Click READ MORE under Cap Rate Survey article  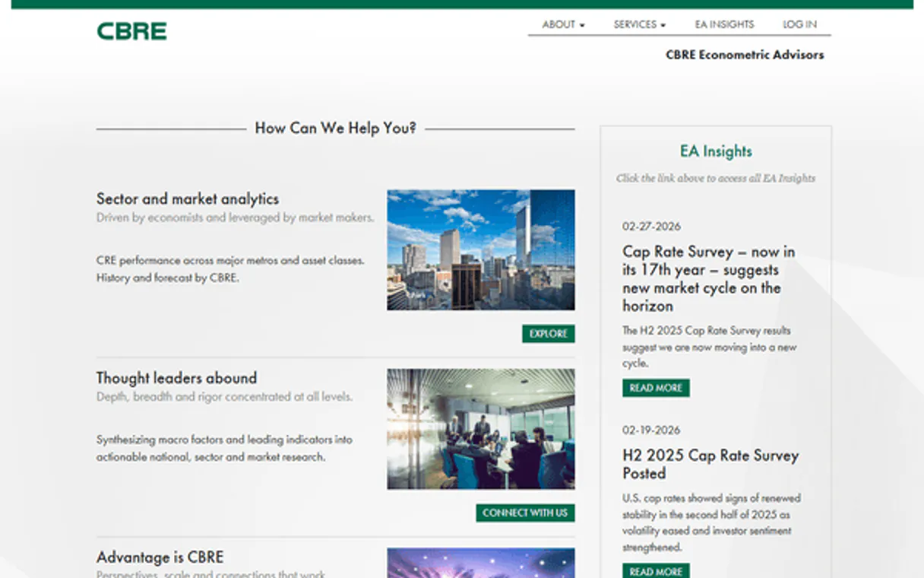pyautogui.click(x=655, y=388)
